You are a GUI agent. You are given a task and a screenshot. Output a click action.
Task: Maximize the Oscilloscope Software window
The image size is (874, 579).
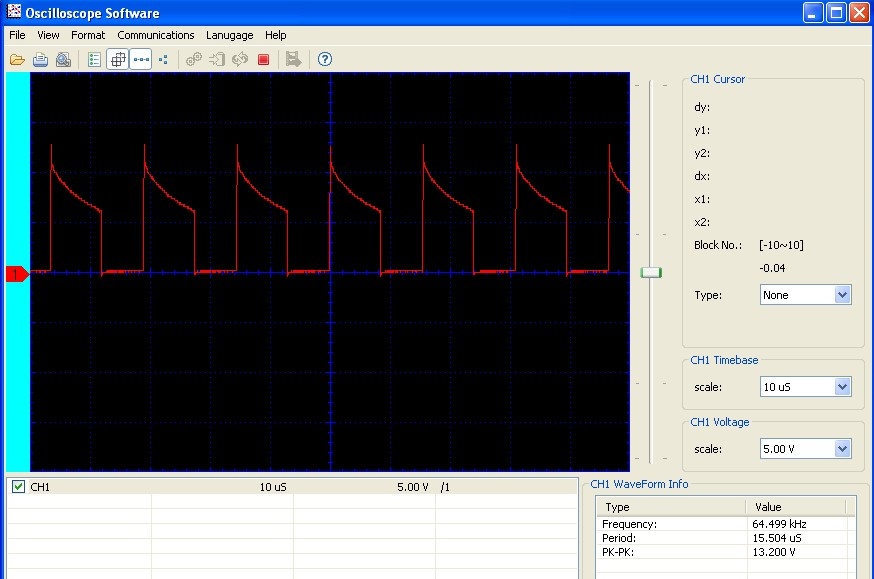pos(836,12)
